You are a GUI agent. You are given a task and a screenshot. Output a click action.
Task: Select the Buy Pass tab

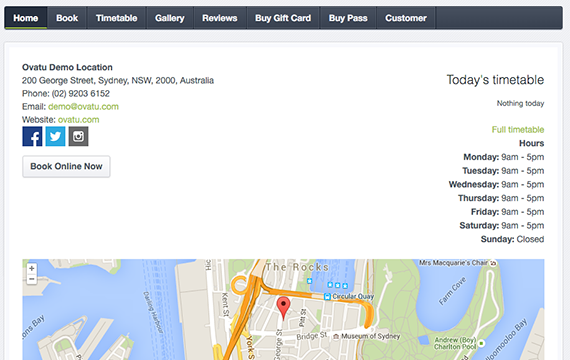coord(348,18)
